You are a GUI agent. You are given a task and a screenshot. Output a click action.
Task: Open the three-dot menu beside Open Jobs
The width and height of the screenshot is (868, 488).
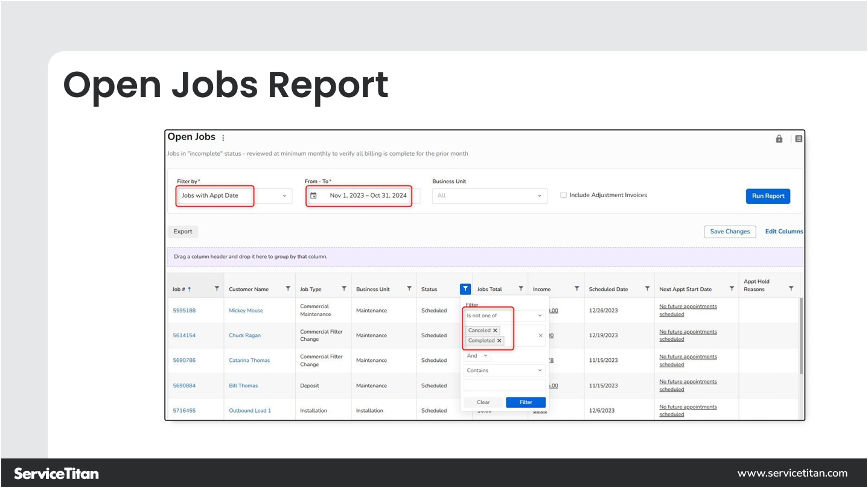tap(223, 137)
